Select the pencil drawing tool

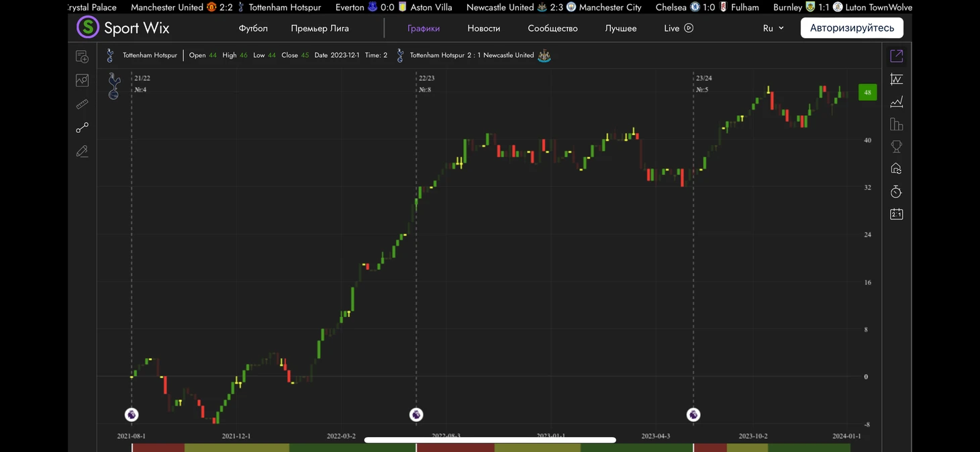pyautogui.click(x=82, y=152)
